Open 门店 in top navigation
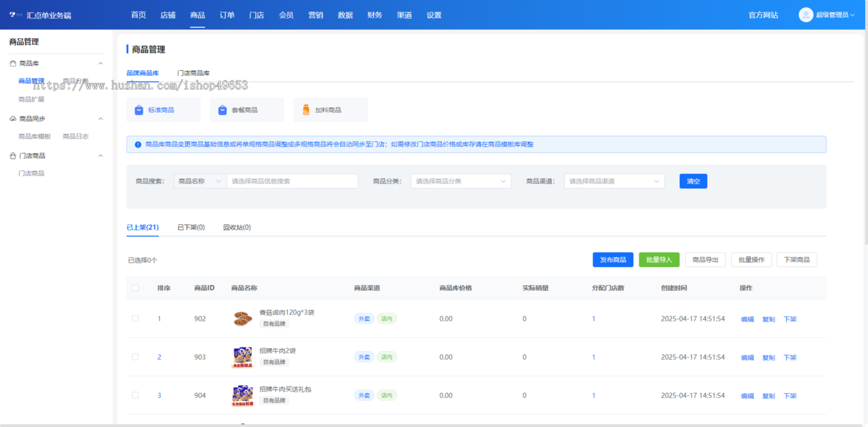The width and height of the screenshot is (868, 427). 256,15
